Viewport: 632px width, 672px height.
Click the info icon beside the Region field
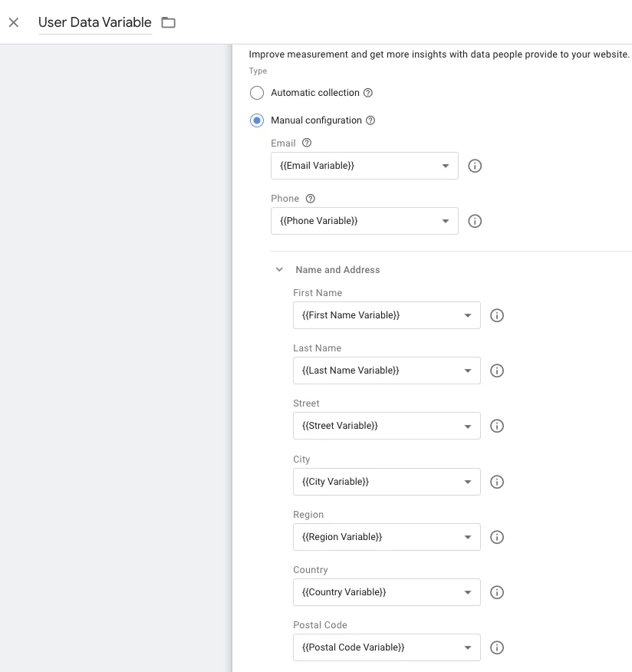pos(496,537)
